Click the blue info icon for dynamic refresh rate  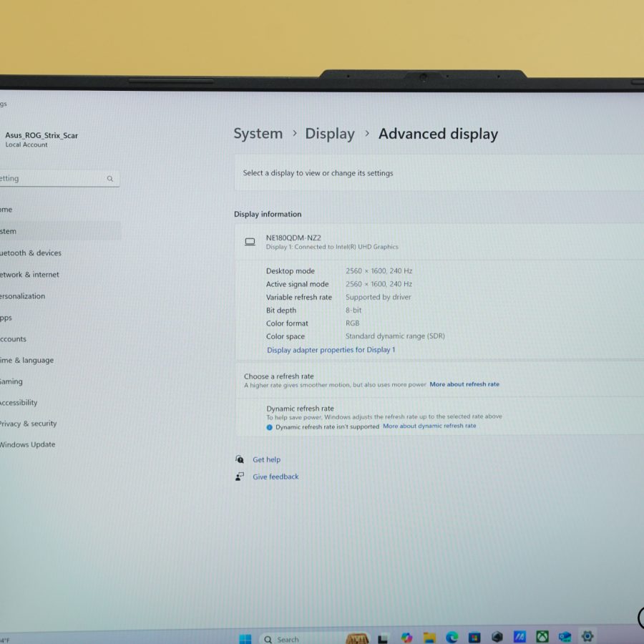[x=270, y=427]
